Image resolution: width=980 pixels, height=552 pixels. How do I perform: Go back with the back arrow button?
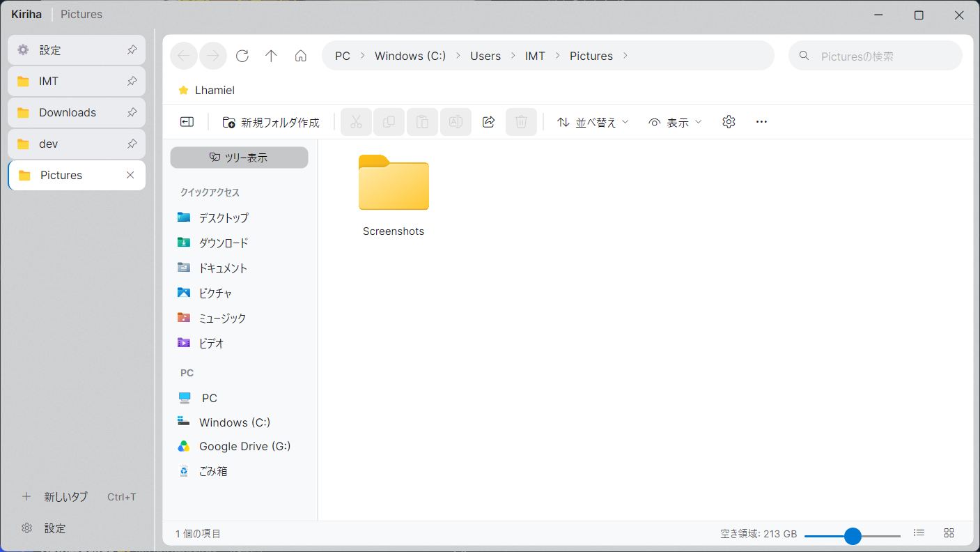click(184, 56)
